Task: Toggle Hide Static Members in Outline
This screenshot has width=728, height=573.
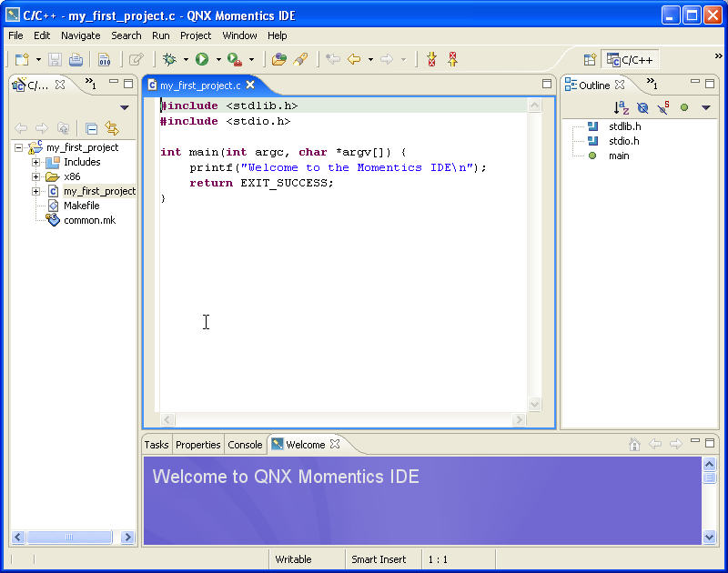Action: [x=663, y=107]
